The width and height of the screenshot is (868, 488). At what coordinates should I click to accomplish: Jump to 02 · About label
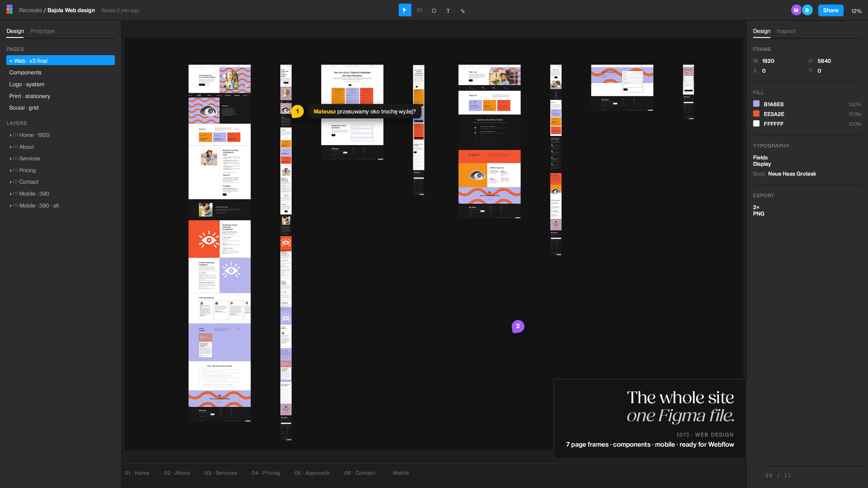pyautogui.click(x=177, y=473)
